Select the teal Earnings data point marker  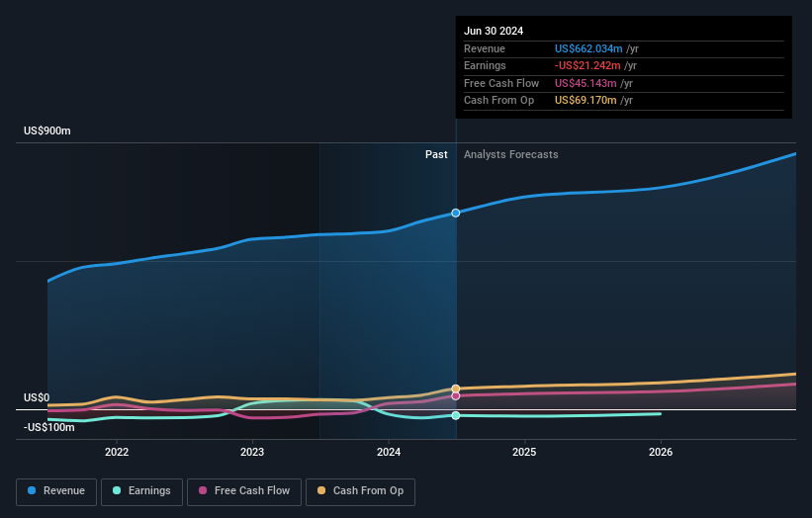click(x=456, y=415)
